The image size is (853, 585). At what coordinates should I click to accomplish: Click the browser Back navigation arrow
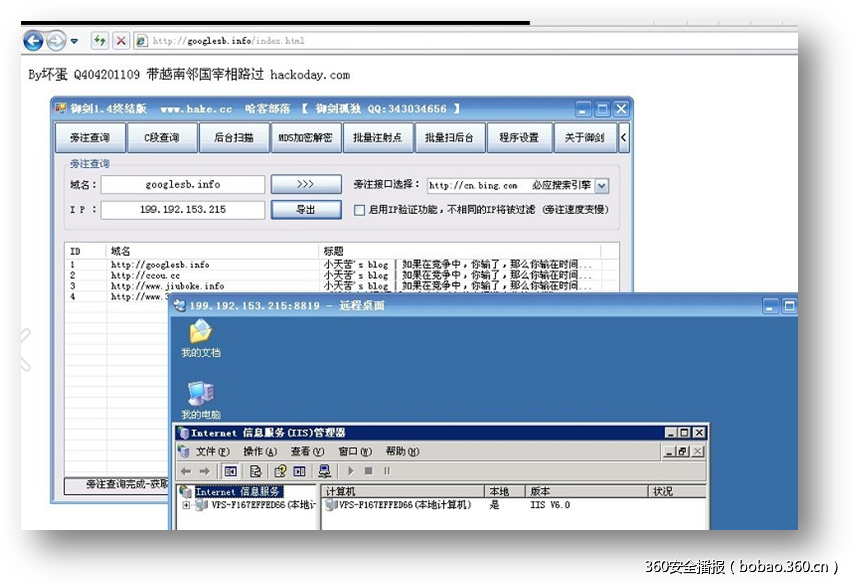(x=31, y=41)
